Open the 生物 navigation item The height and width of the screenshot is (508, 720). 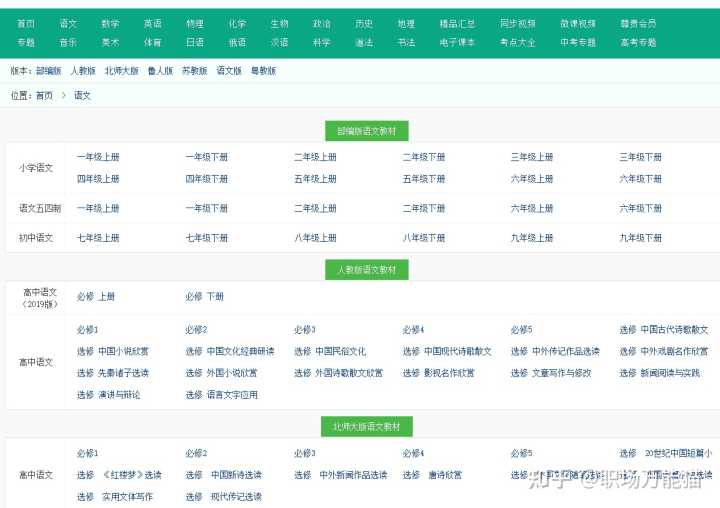[x=279, y=23]
